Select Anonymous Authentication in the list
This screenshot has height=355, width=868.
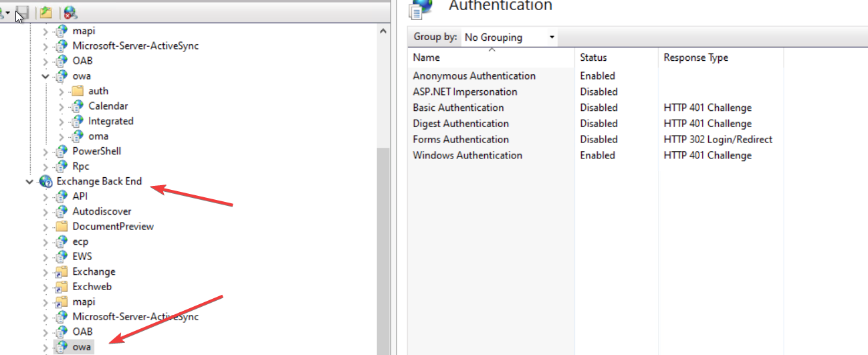click(x=474, y=76)
